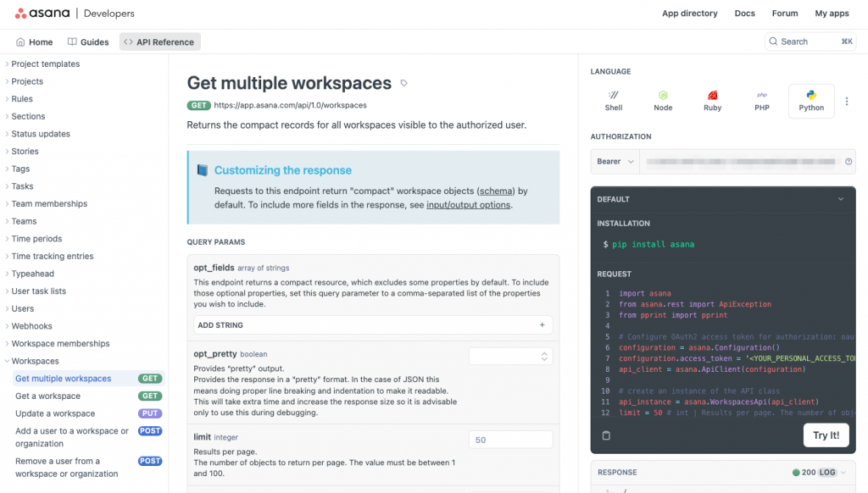
Task: Select Python language
Action: click(811, 102)
